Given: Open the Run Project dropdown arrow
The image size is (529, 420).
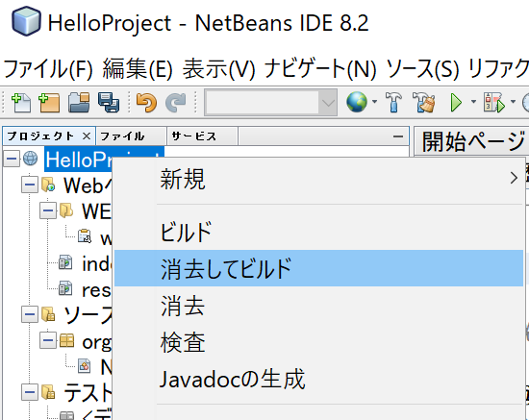Looking at the screenshot, I should click(x=473, y=102).
